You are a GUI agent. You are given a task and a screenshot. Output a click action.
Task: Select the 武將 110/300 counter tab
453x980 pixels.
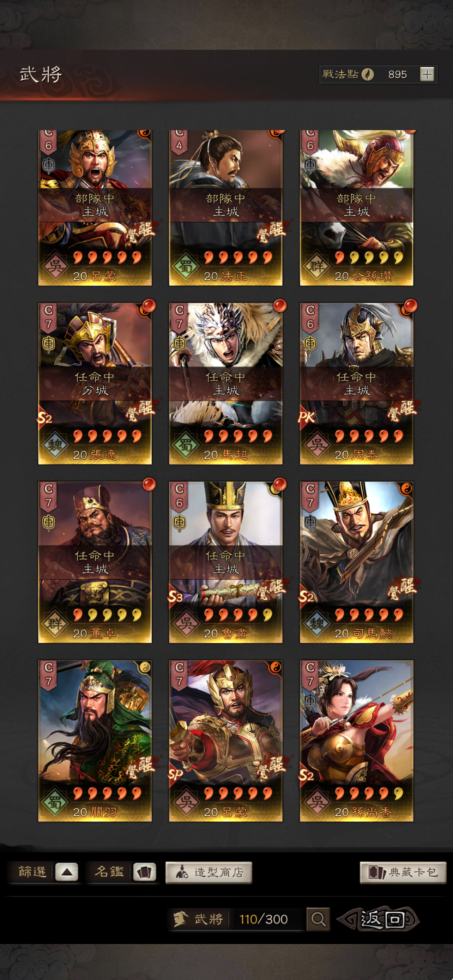tap(236, 919)
